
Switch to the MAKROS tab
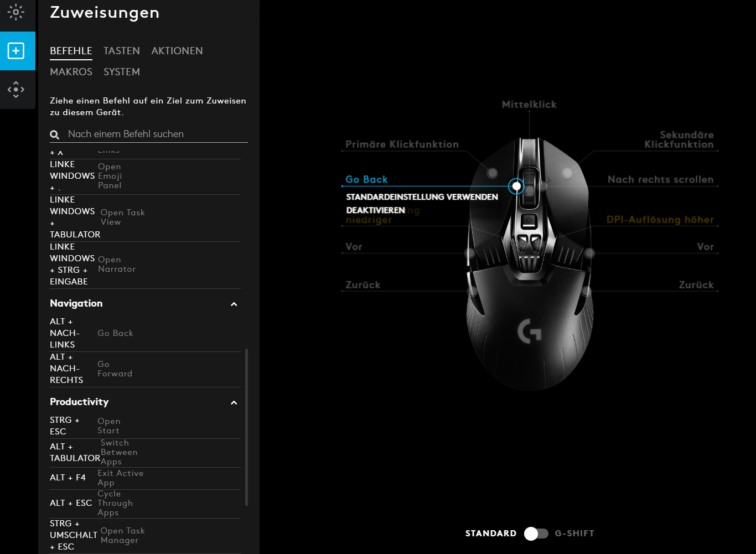pos(71,72)
